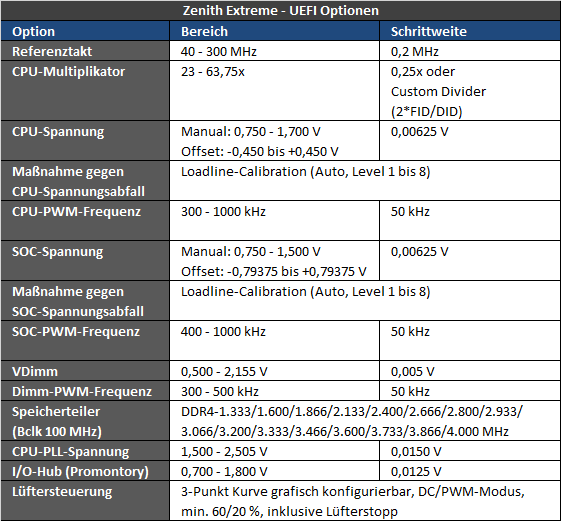Select the 'Schrittweite' column header

click(429, 31)
